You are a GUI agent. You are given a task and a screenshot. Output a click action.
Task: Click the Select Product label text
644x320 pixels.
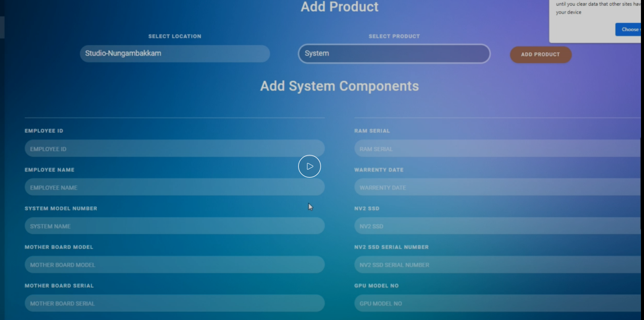(394, 36)
